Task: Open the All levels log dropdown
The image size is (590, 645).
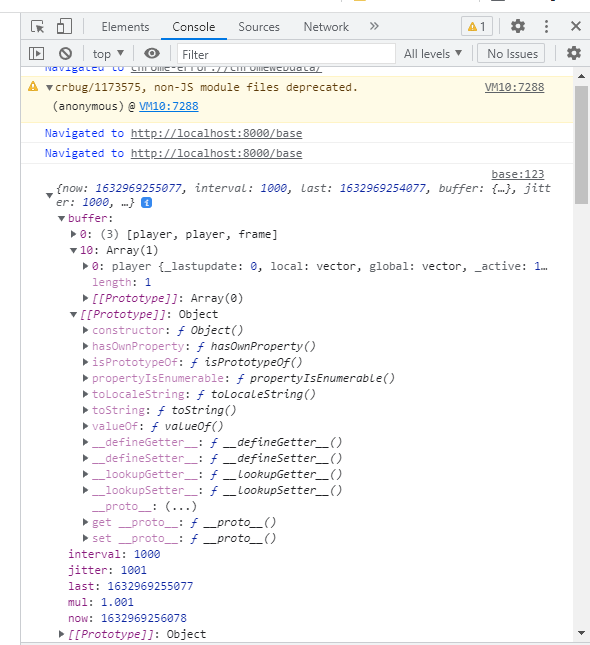Action: pos(432,54)
